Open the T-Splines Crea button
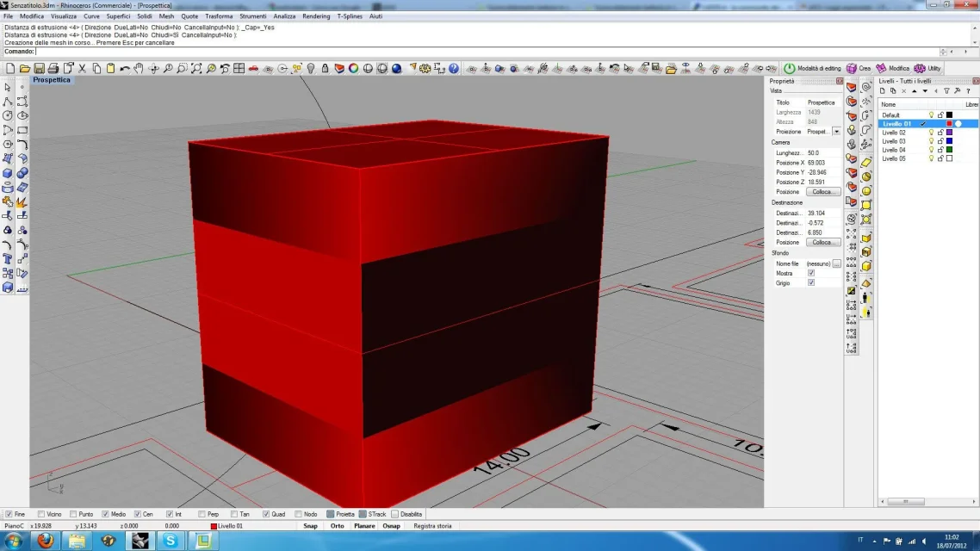Viewport: 980px width, 551px height. point(859,68)
